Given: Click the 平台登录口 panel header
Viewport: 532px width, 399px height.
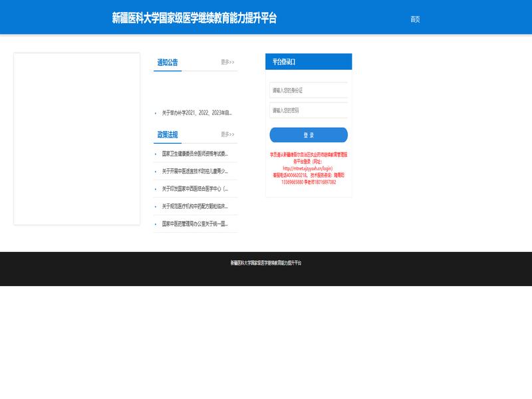Looking at the screenshot, I should click(309, 62).
